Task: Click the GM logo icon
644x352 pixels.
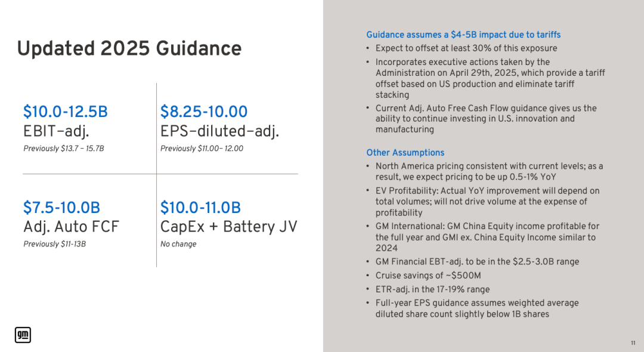Action: tap(23, 335)
